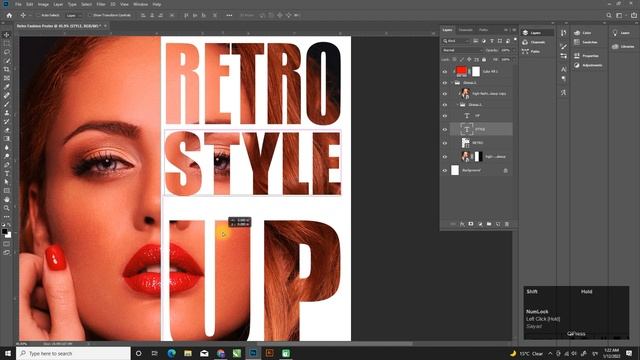The image size is (640, 360).
Task: Select the Frame tool
Action: [7, 78]
